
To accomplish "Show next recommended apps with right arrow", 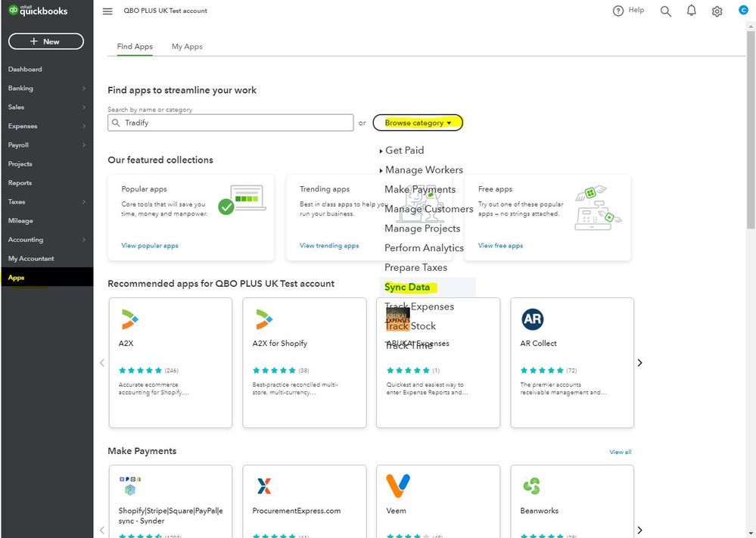I will 639,362.
